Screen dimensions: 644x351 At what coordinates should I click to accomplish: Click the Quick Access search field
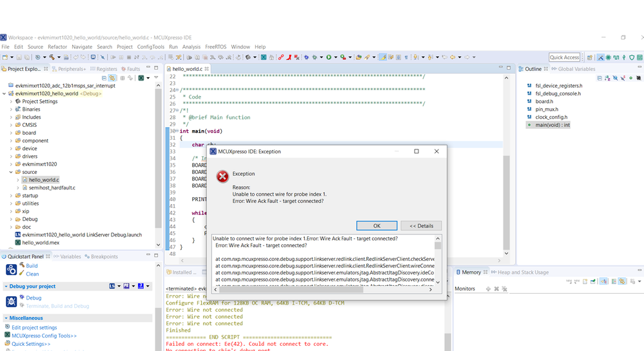pyautogui.click(x=564, y=57)
